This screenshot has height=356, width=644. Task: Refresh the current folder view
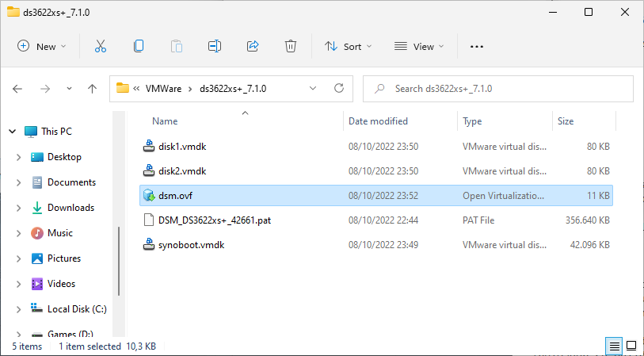(x=339, y=88)
